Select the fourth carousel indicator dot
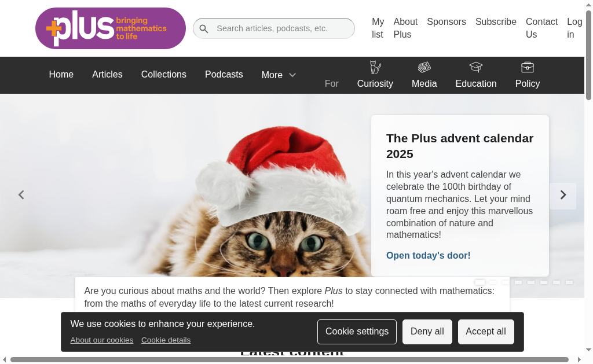Screen dimensions: 593x364 [518, 282]
